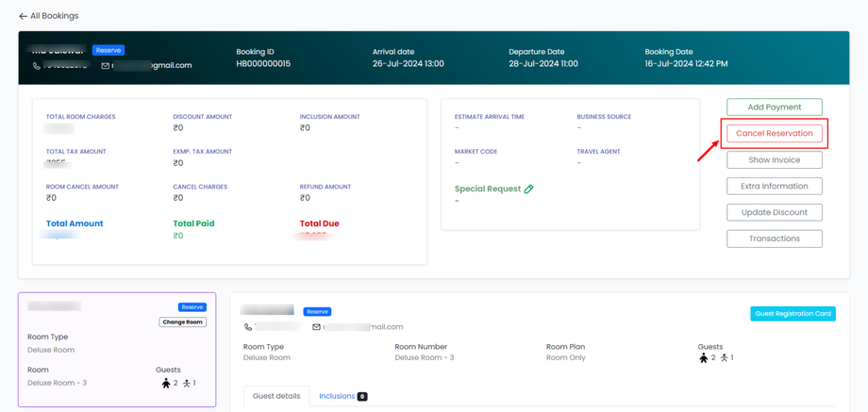Click the Reserve badge in booking header
This screenshot has width=868, height=412.
108,50
